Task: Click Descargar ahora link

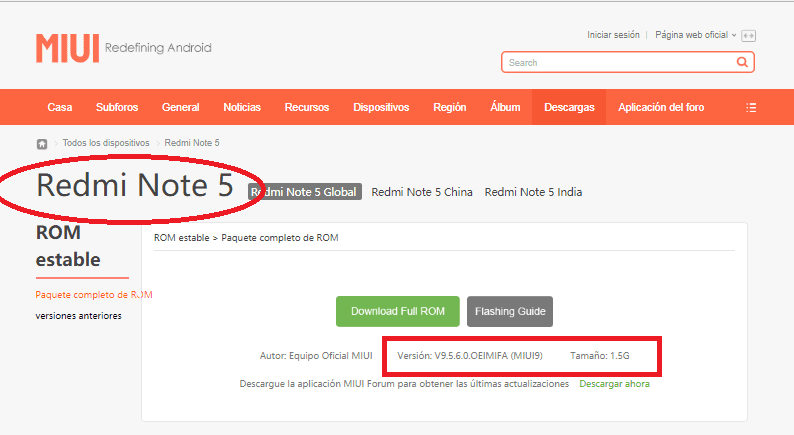Action: [x=614, y=384]
